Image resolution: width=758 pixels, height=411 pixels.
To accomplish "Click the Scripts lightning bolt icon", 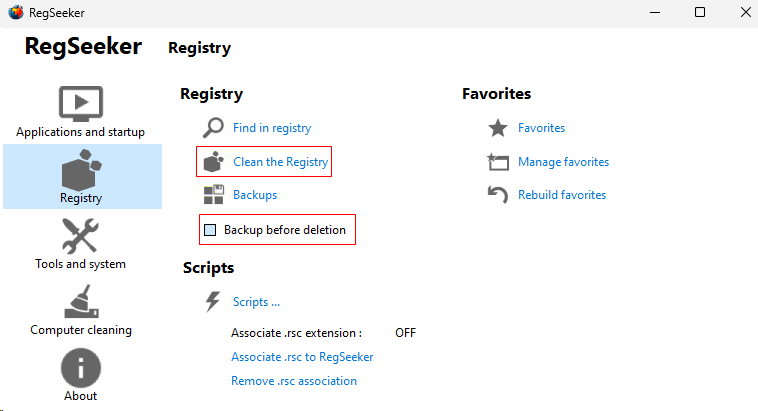I will click(213, 301).
